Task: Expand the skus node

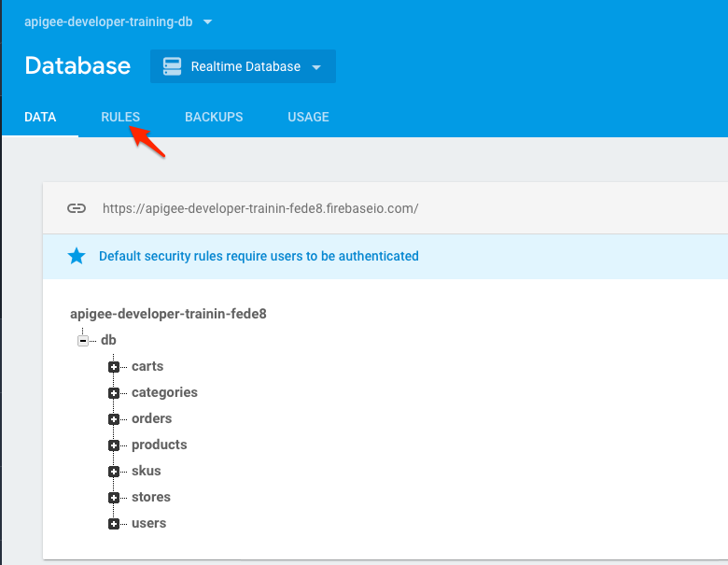Action: (x=114, y=472)
